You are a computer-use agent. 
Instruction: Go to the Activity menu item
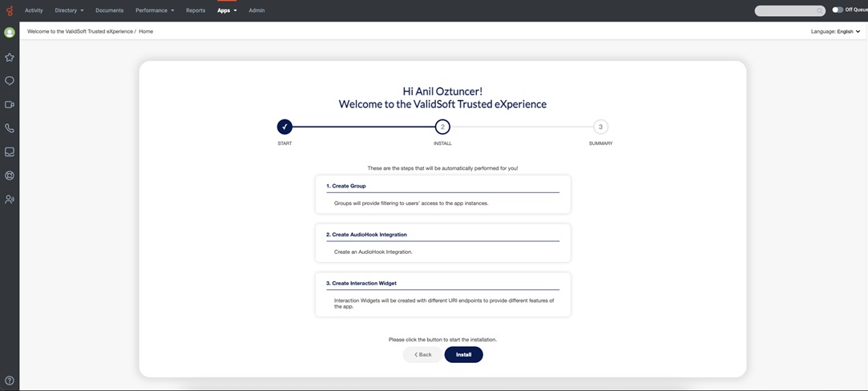coord(34,10)
